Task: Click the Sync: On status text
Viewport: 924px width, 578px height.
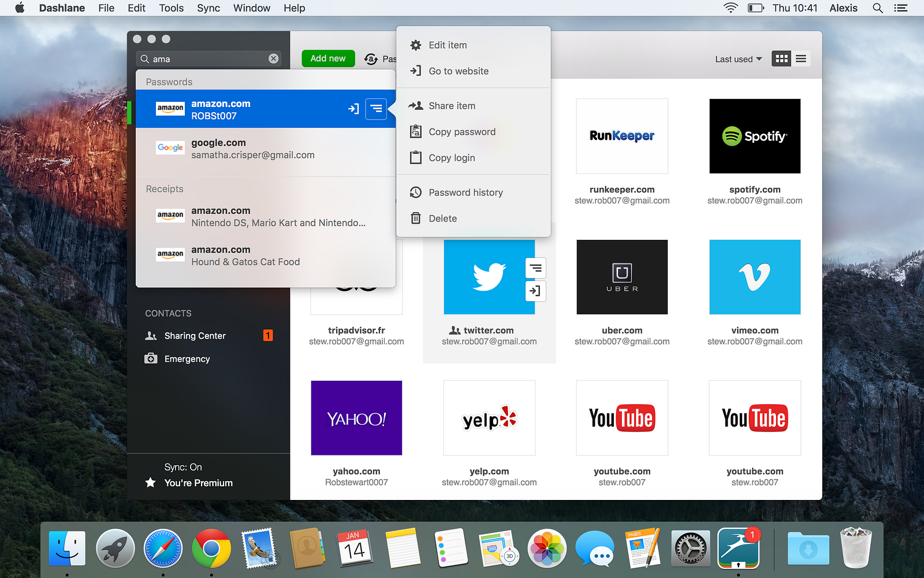Action: [x=183, y=467]
